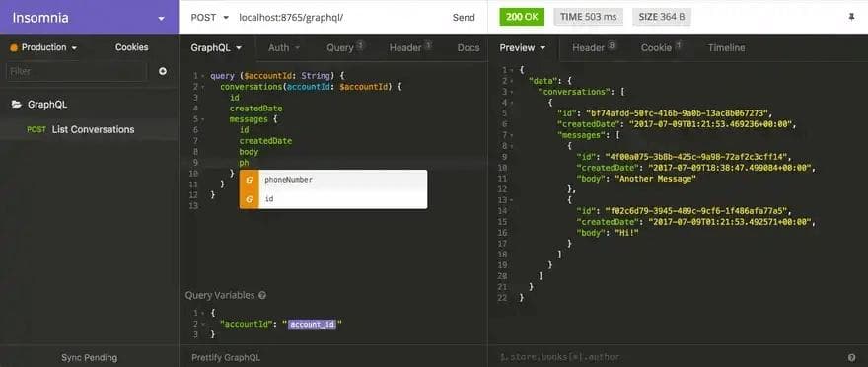Open the Production environment dropdown
The height and width of the screenshot is (367, 868).
coord(43,47)
